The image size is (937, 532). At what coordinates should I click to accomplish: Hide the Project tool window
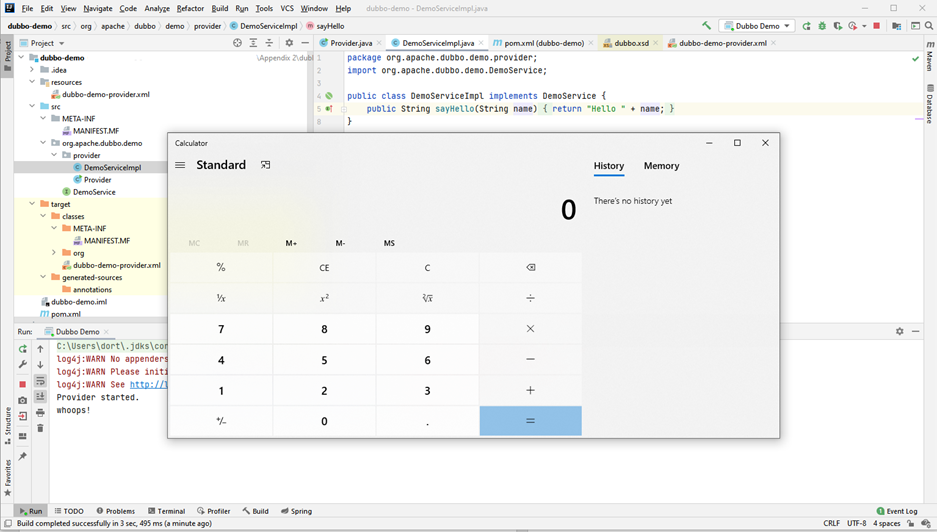tap(305, 43)
